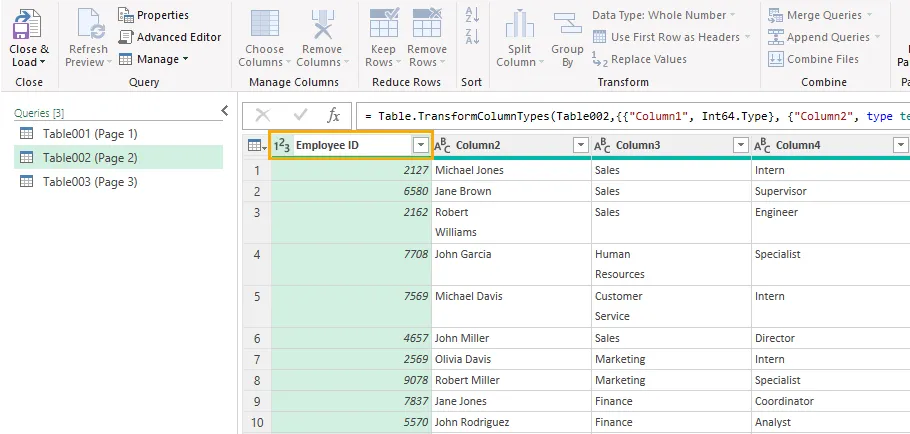Open the Append Queries dropdown
This screenshot has width=910, height=434.
coord(824,37)
